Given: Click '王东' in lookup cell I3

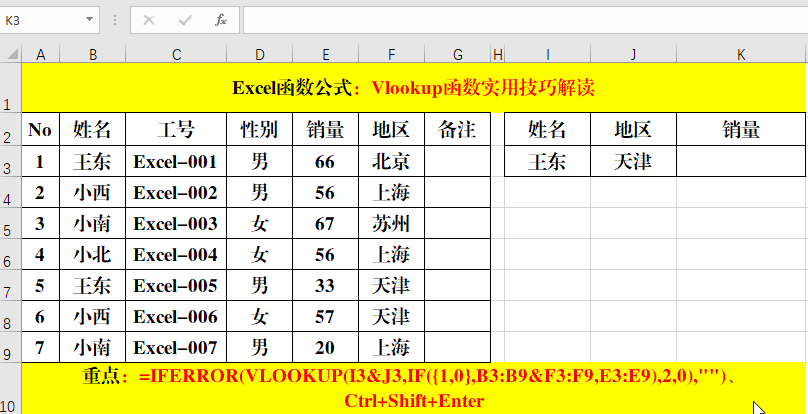Looking at the screenshot, I should coord(548,162).
